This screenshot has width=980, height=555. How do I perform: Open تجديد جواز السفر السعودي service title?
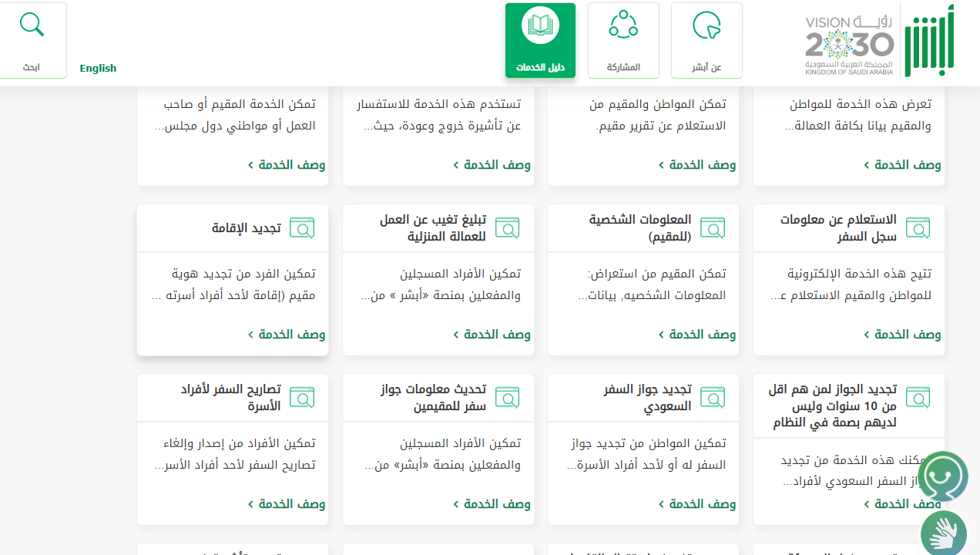(647, 398)
